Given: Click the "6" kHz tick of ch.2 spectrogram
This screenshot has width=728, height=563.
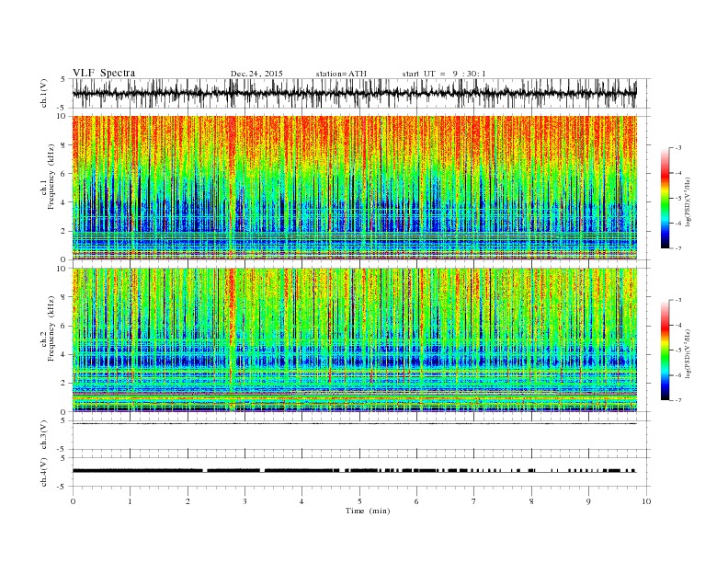Looking at the screenshot, I should [x=64, y=326].
